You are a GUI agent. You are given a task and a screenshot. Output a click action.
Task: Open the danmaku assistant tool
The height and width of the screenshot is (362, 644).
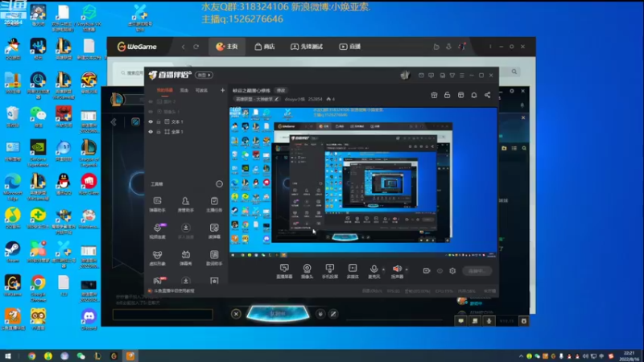[157, 204]
